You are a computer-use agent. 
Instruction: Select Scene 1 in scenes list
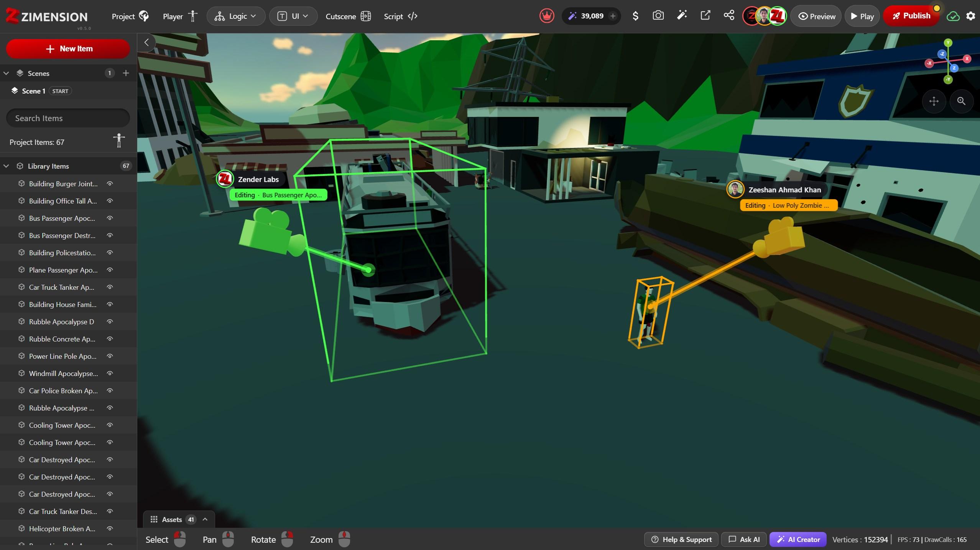pos(68,91)
